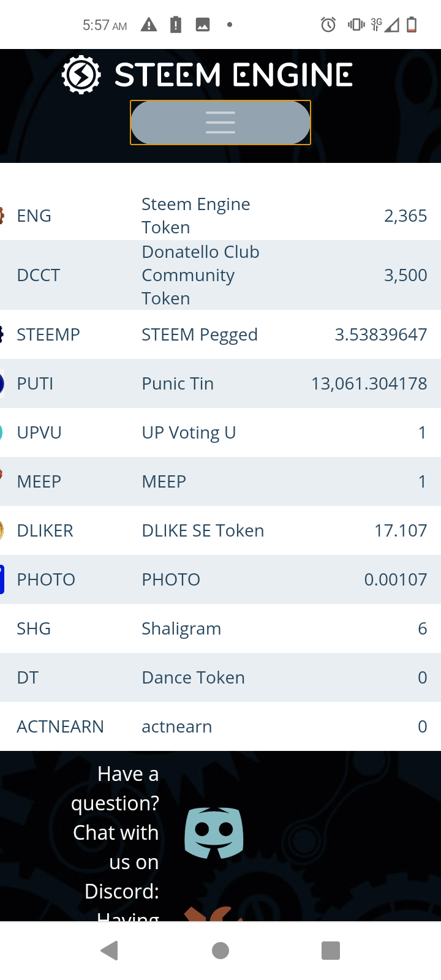Screen dimensions: 441x980
Task: Select the DCCT token symbol
Action: click(x=39, y=275)
